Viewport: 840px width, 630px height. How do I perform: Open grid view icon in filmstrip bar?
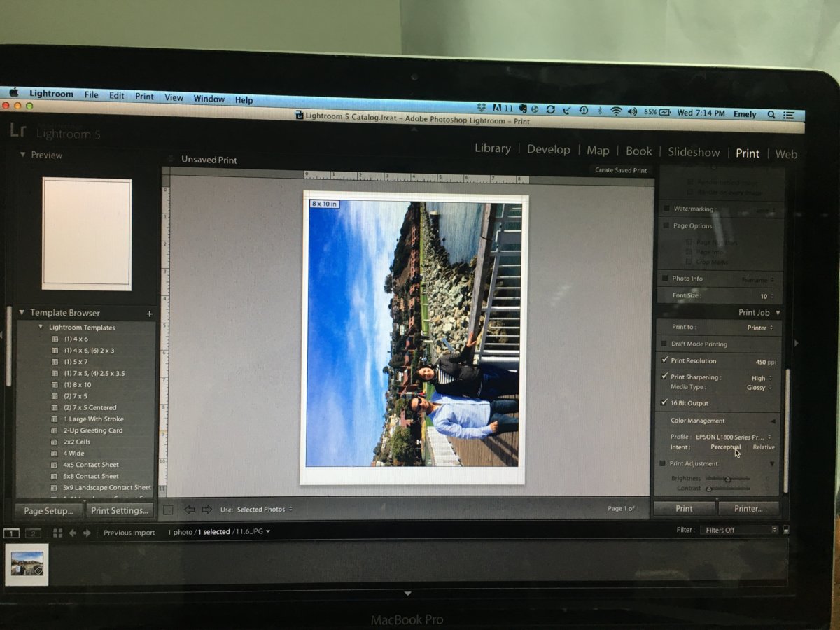click(x=57, y=533)
